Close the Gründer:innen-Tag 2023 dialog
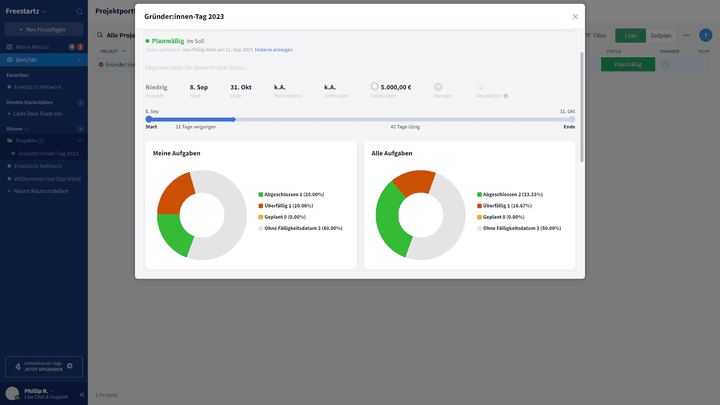720x405 pixels. pyautogui.click(x=575, y=16)
